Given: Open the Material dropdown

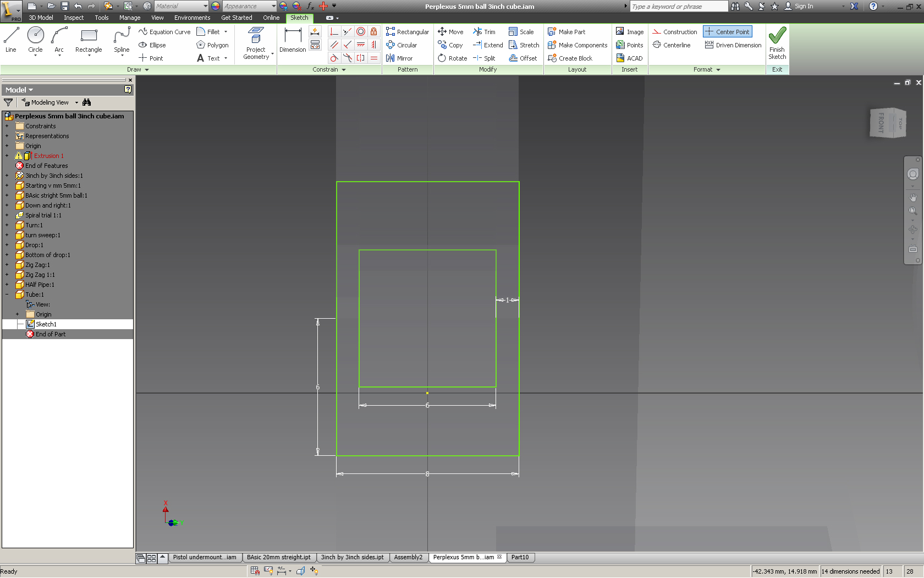Looking at the screenshot, I should (181, 6).
